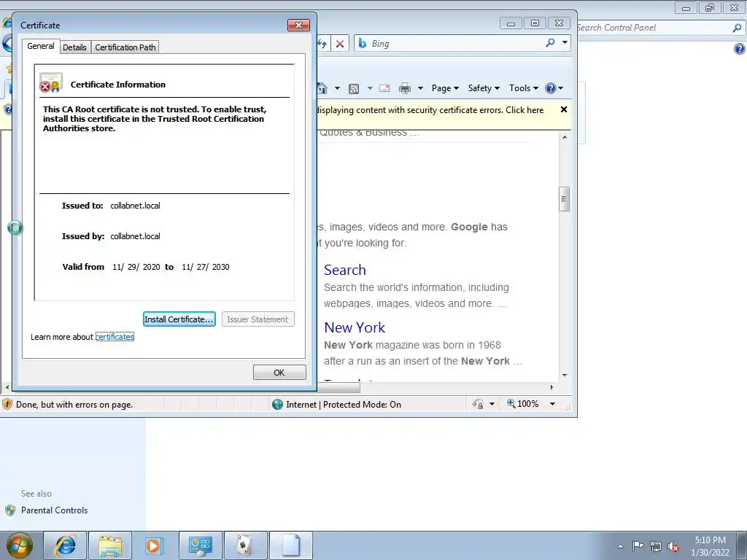Click the scroll down arrow on page
Screen dimensions: 747x560
click(564, 376)
